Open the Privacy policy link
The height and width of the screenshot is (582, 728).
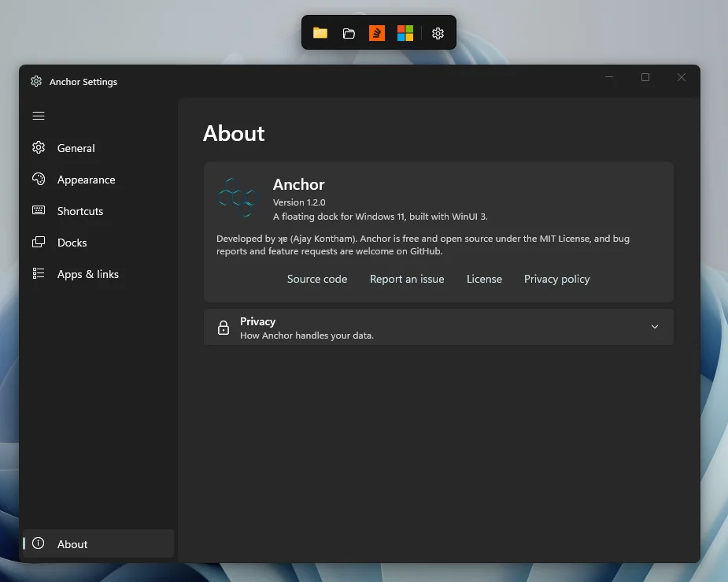click(556, 279)
